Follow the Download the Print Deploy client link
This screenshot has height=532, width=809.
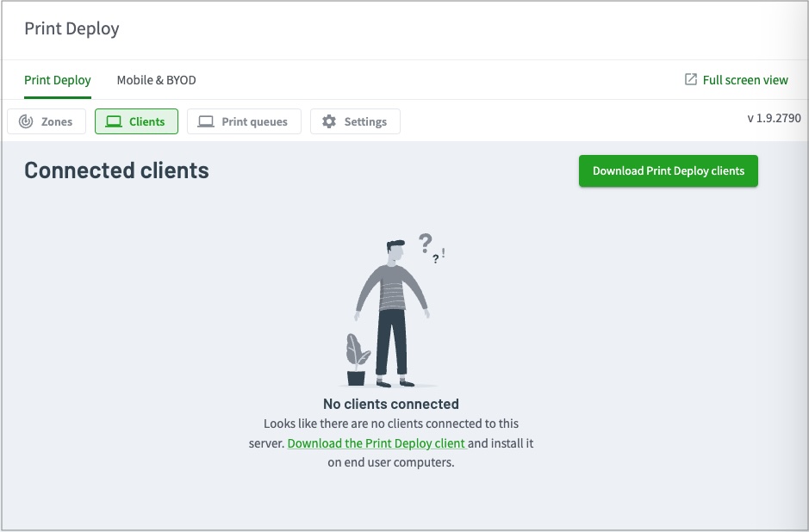[x=376, y=443]
